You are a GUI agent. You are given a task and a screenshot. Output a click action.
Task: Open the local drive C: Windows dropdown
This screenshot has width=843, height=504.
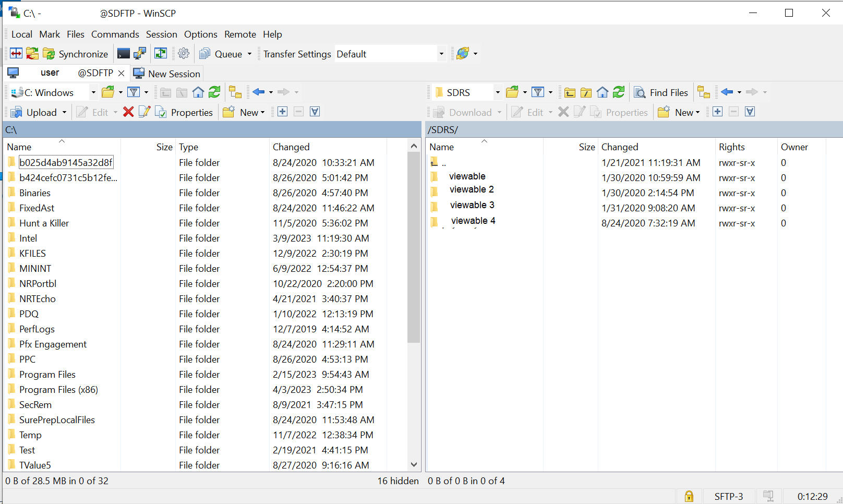click(x=93, y=92)
